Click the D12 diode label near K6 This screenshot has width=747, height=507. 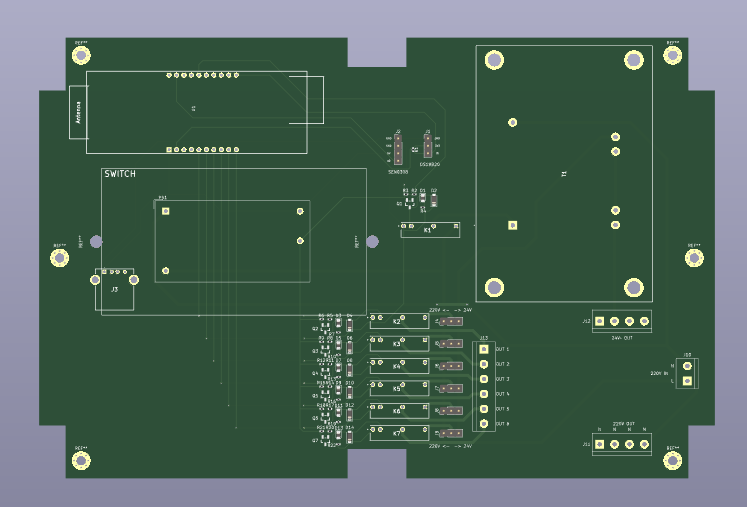click(x=350, y=406)
